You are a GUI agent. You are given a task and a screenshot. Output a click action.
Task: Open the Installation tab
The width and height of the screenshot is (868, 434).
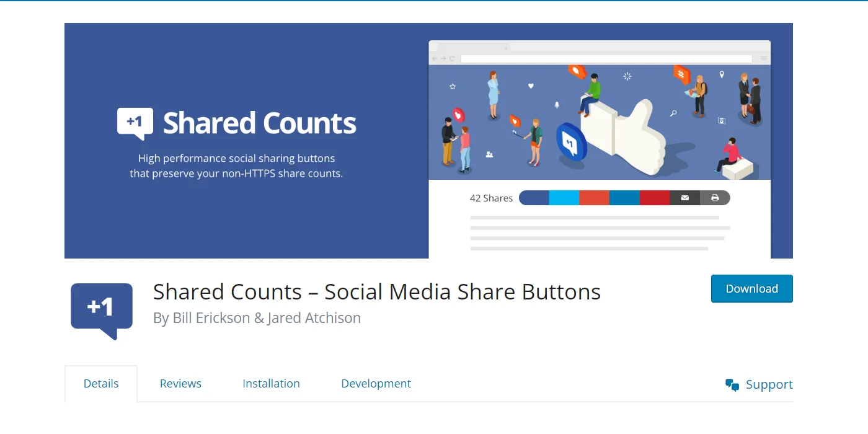271,383
